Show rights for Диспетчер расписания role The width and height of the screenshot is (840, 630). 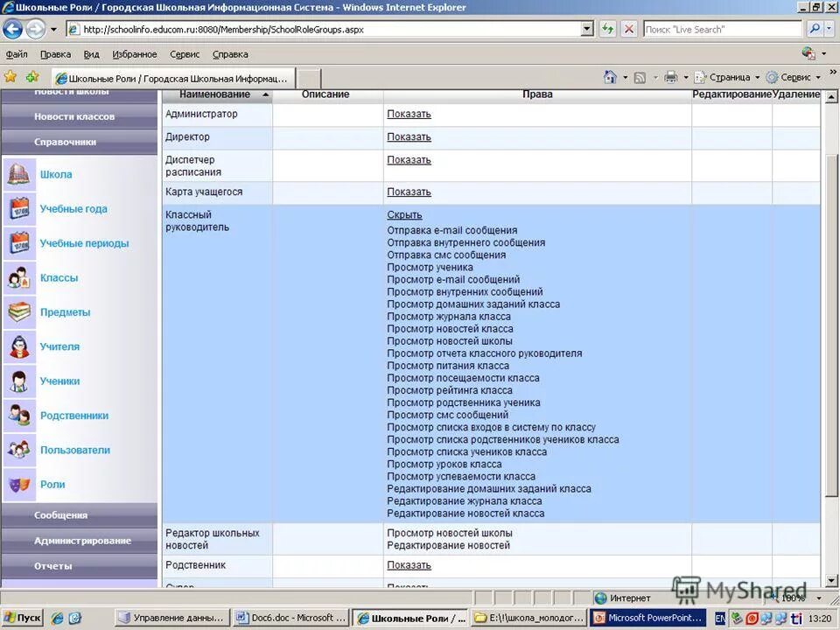(409, 160)
